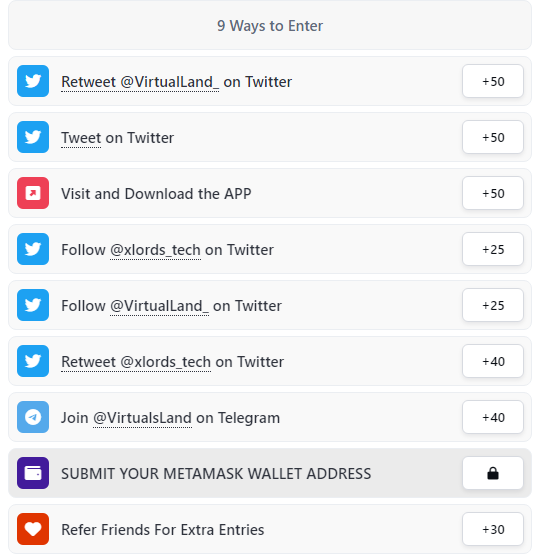Click Telegram icon for Join @VirtualsLand
This screenshot has width=540, height=560.
click(x=33, y=417)
